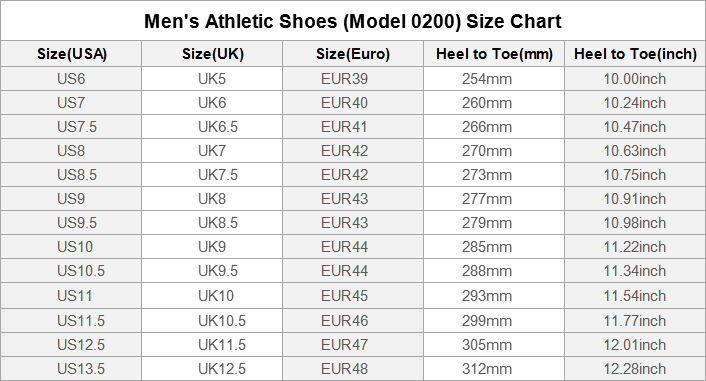706x381 pixels.
Task: Click the Heel to Toe(inch) header
Action: (x=635, y=54)
